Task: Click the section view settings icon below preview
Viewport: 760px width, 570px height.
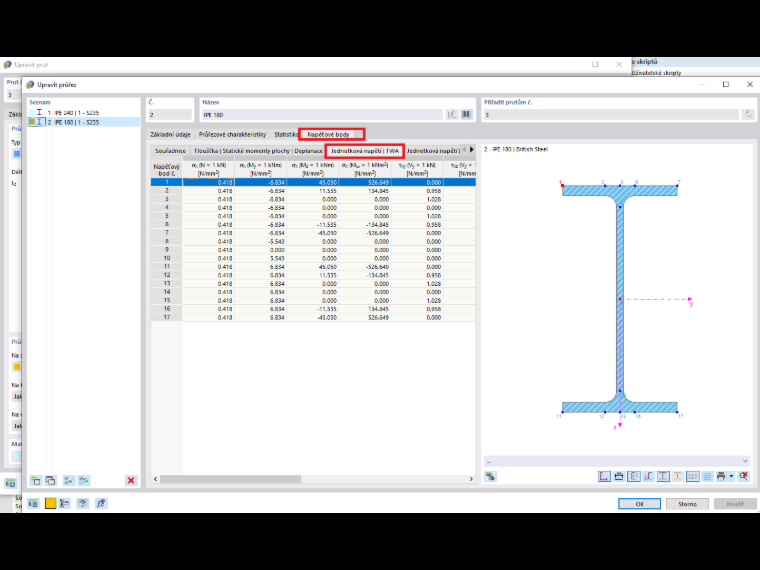Action: coord(491,476)
